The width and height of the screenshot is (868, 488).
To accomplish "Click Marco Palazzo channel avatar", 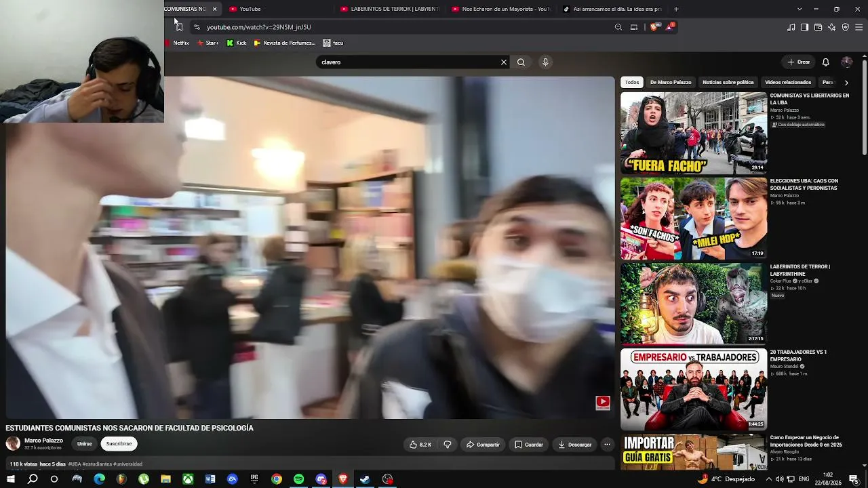I will tap(13, 444).
